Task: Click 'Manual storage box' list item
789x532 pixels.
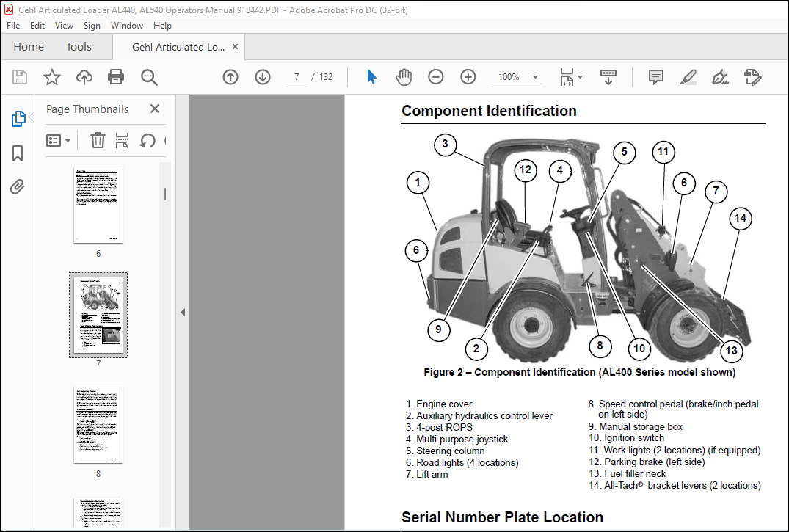Action: click(641, 427)
